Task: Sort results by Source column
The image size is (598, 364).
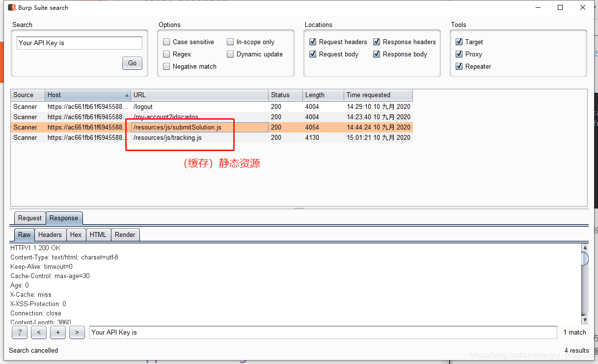Action: [x=28, y=95]
